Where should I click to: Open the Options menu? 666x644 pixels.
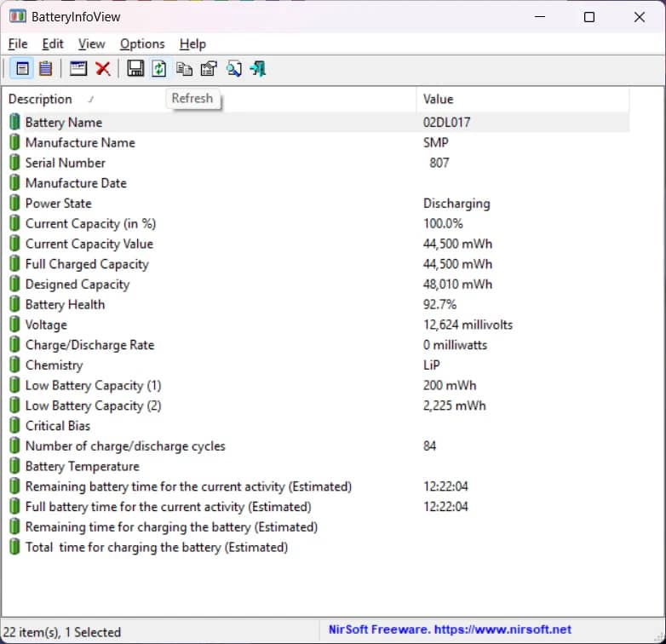tap(142, 43)
